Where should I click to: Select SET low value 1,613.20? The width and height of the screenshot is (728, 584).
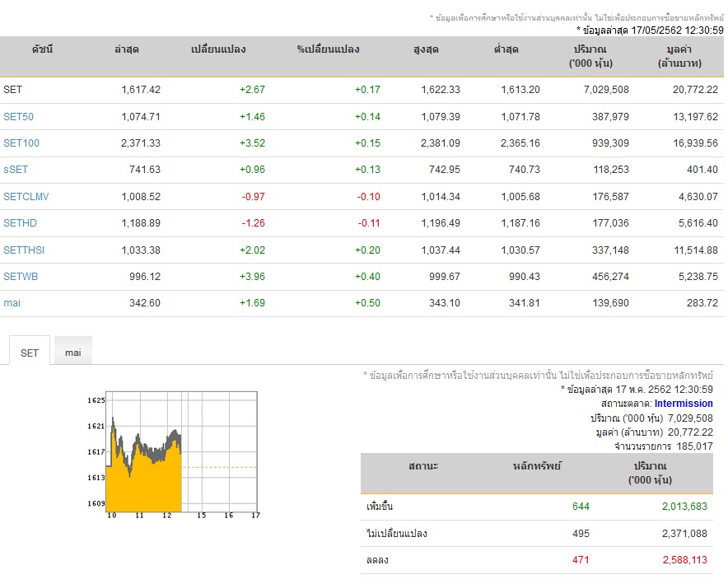[x=520, y=90]
